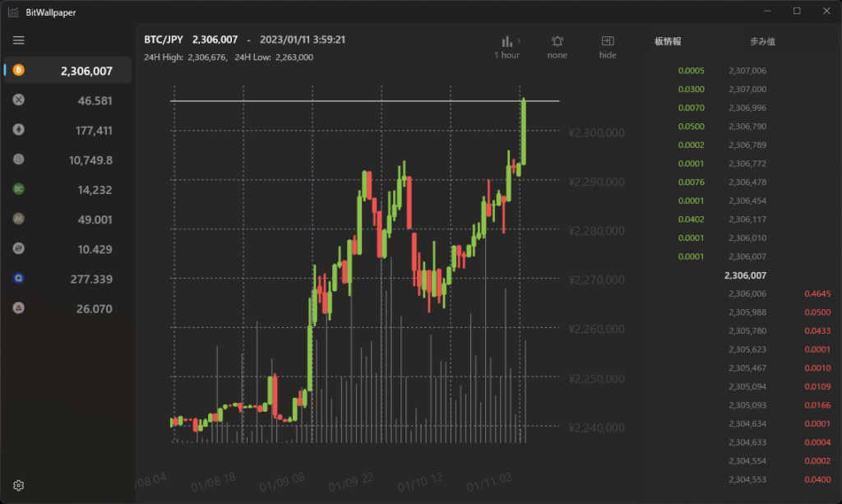842x504 pixels.
Task: Toggle the alarm bell set to none
Action: [x=557, y=47]
